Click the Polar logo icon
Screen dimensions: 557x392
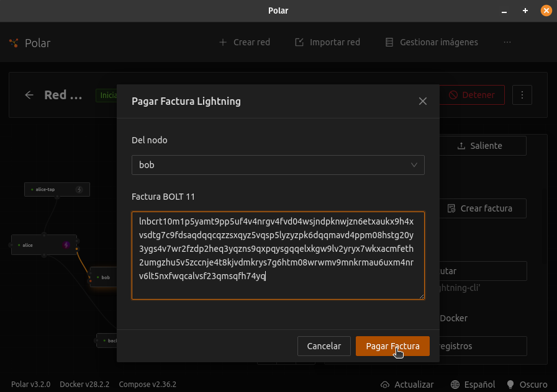(x=14, y=43)
